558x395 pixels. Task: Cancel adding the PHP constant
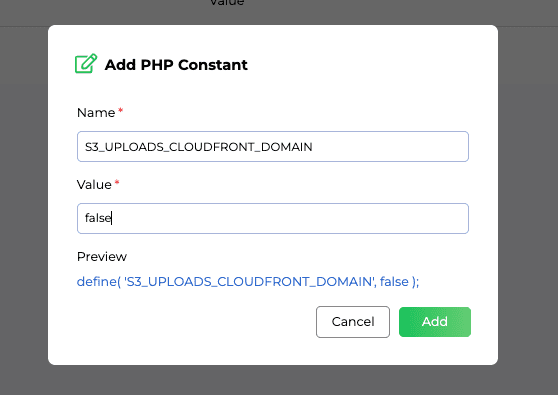click(353, 322)
